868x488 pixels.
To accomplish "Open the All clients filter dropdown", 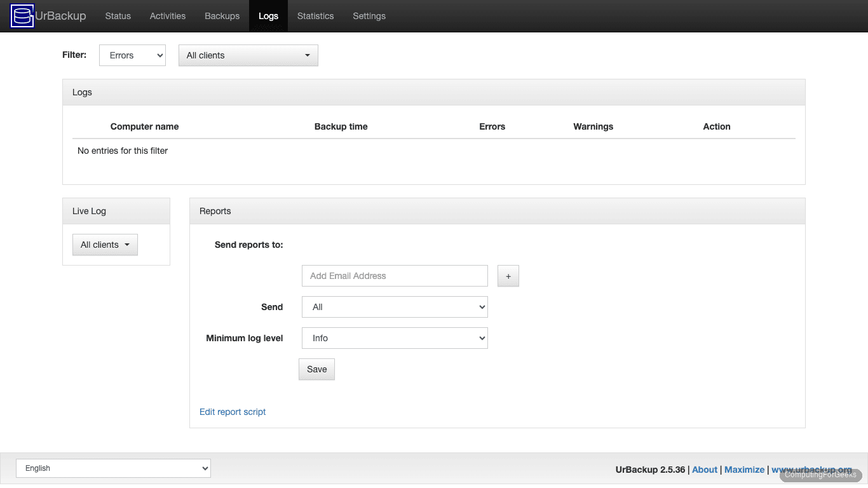I will coord(248,55).
